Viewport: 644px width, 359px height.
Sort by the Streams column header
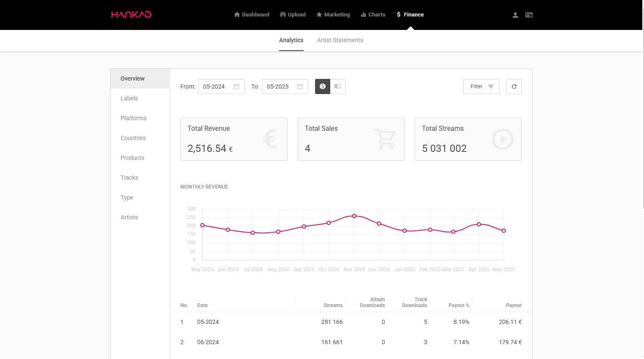tap(333, 305)
